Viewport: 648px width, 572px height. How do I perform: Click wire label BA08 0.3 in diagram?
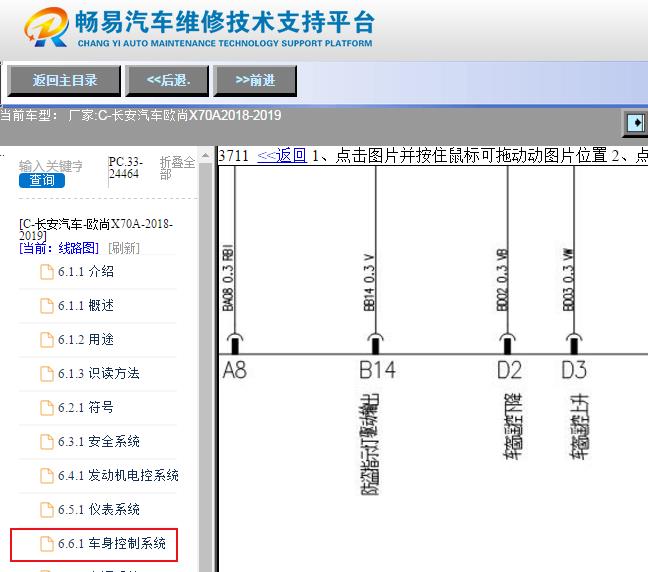coord(228,278)
